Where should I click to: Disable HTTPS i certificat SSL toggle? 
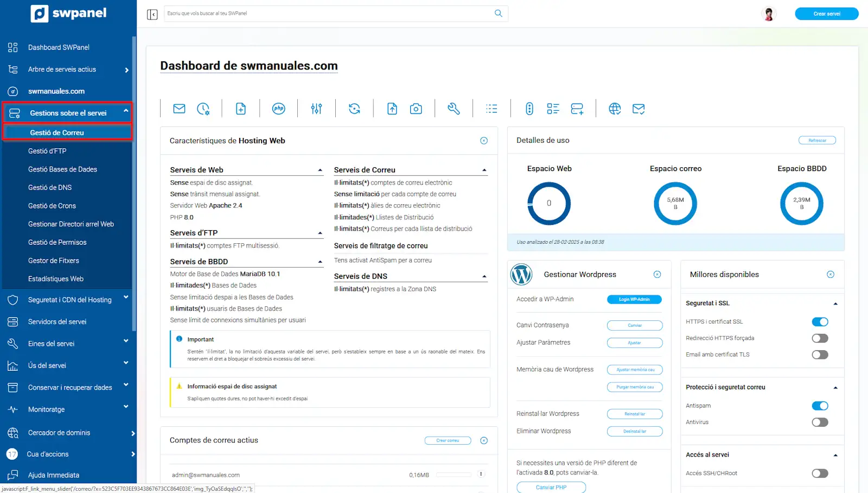(x=820, y=322)
